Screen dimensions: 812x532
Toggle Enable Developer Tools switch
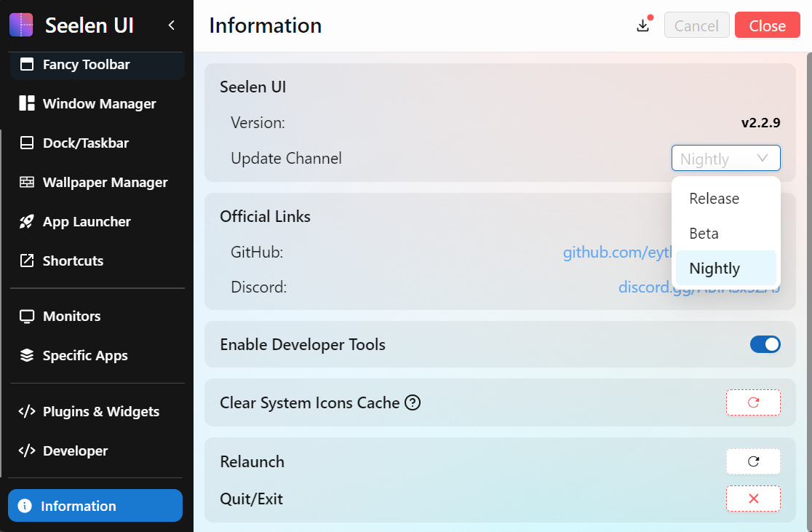765,344
